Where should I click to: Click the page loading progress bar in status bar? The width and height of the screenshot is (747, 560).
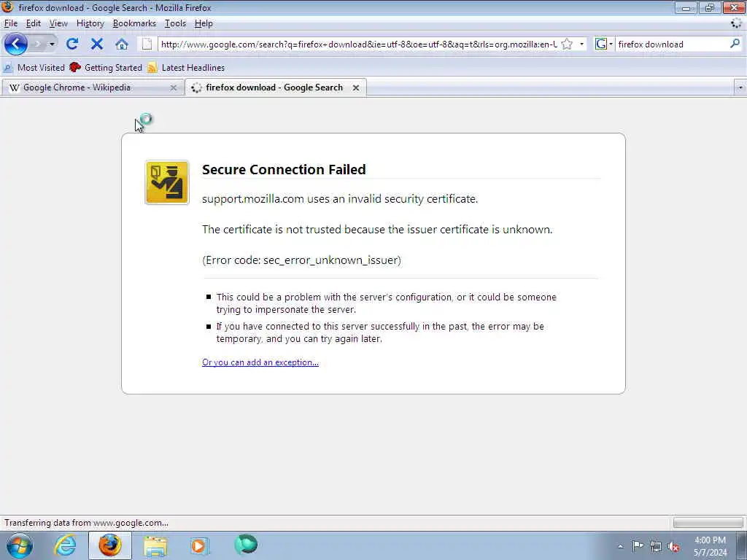pyautogui.click(x=708, y=523)
